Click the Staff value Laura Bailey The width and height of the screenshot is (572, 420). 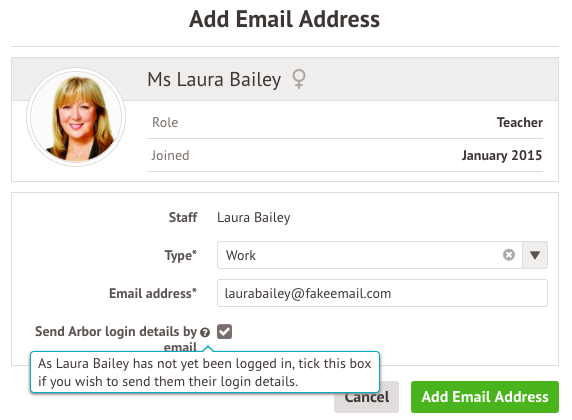click(x=254, y=217)
